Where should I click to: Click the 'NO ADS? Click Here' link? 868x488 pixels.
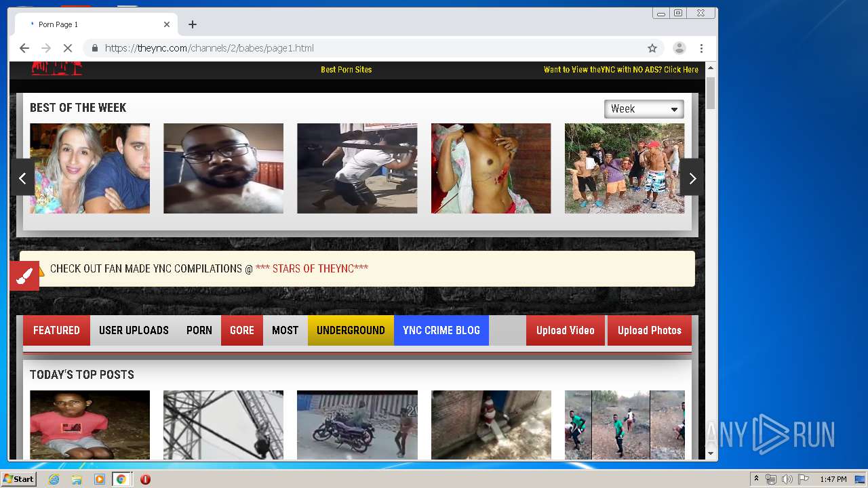pyautogui.click(x=621, y=69)
